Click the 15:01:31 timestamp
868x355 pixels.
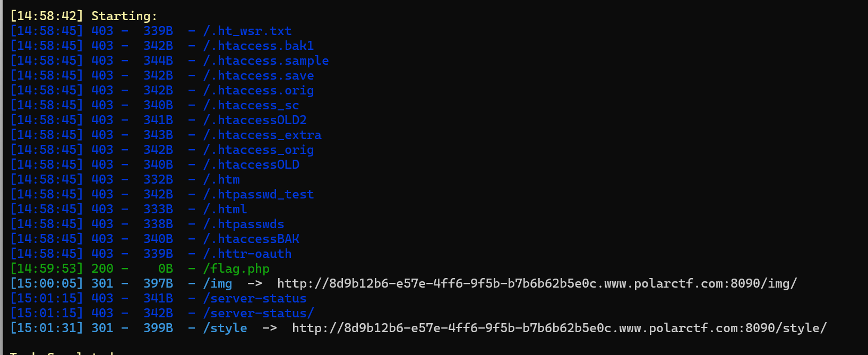point(47,328)
